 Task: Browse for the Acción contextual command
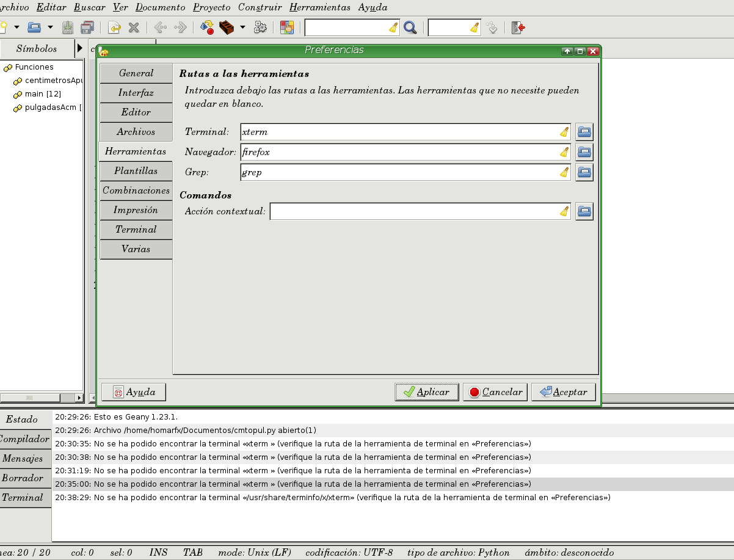pyautogui.click(x=584, y=211)
